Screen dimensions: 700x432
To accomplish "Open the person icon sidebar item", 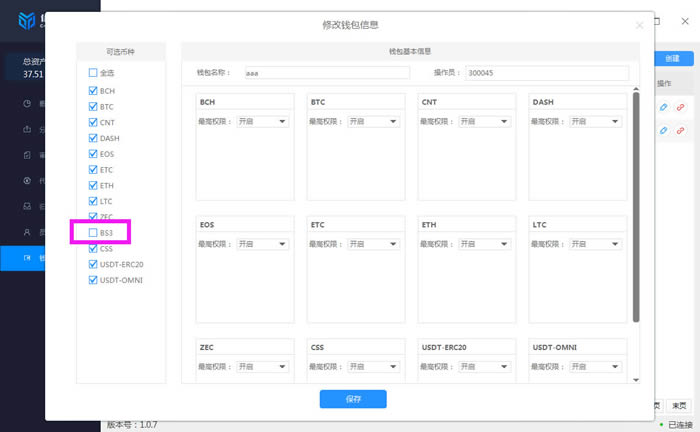I will 27,232.
